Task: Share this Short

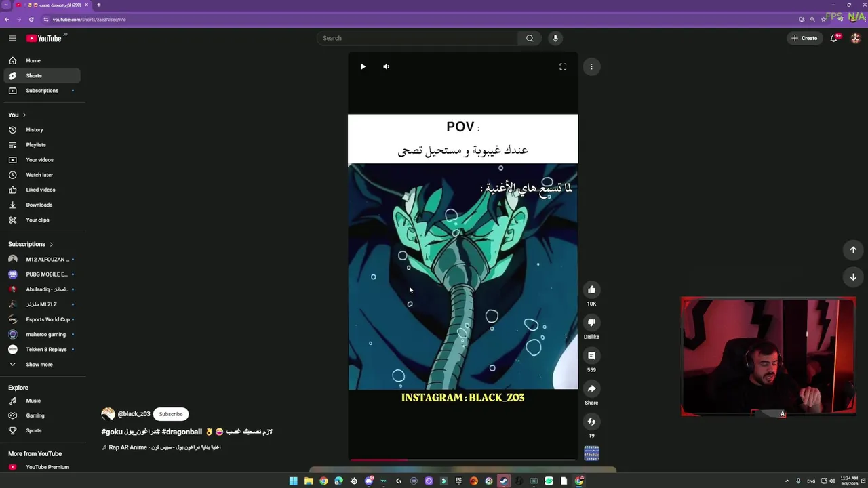Action: (x=591, y=388)
